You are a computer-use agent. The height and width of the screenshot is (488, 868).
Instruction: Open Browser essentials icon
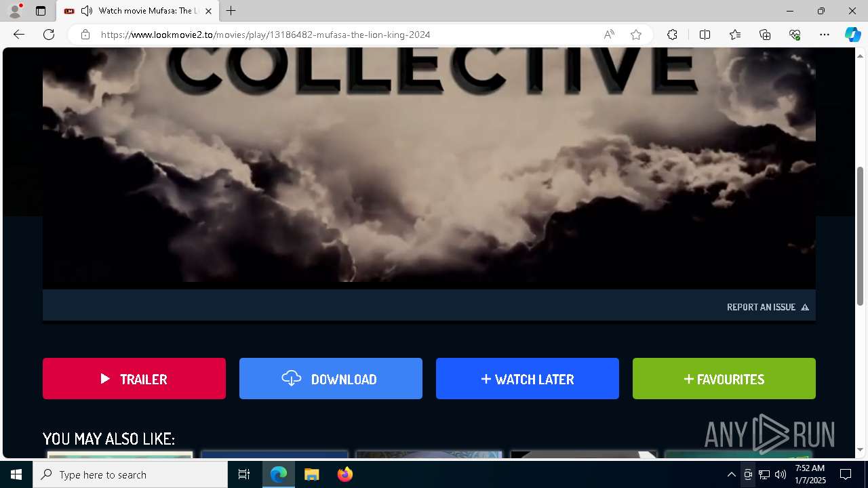click(x=795, y=35)
